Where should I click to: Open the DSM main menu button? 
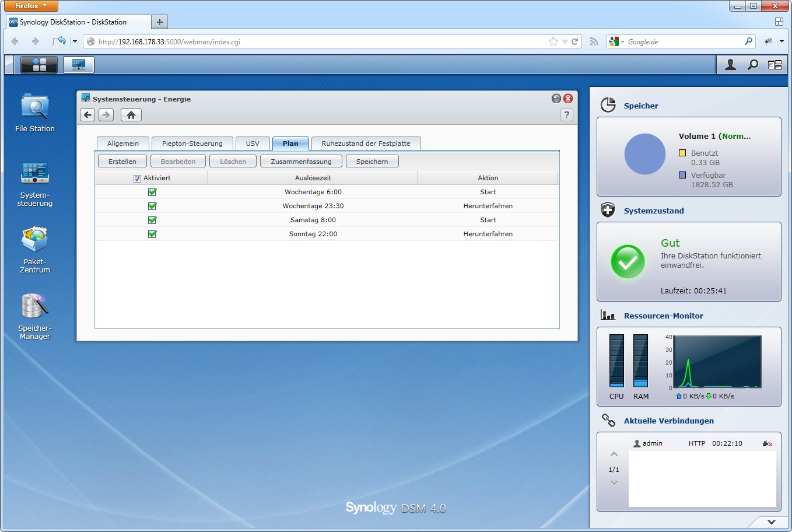tap(39, 65)
